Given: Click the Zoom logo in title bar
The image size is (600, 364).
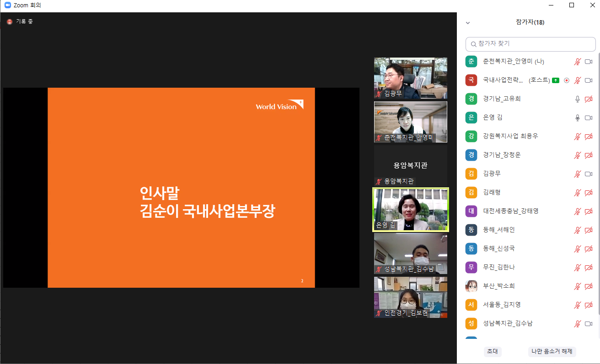Looking at the screenshot, I should (7, 5).
